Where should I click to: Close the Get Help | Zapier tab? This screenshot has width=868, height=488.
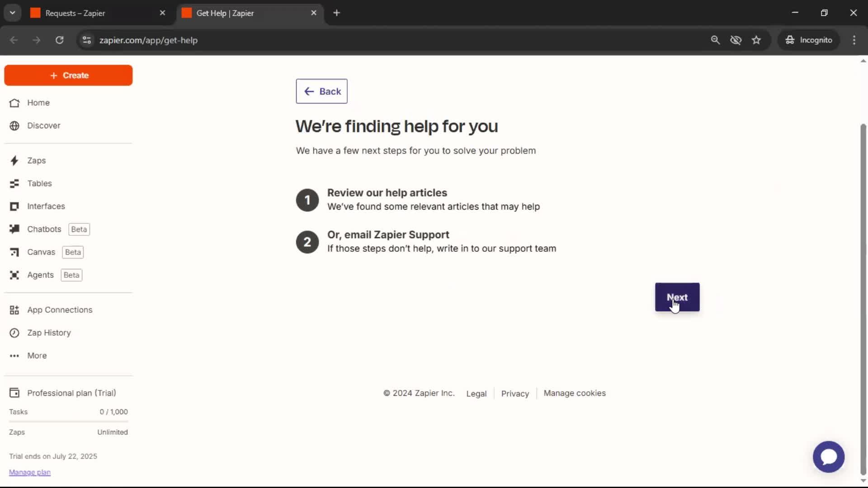pyautogui.click(x=314, y=13)
